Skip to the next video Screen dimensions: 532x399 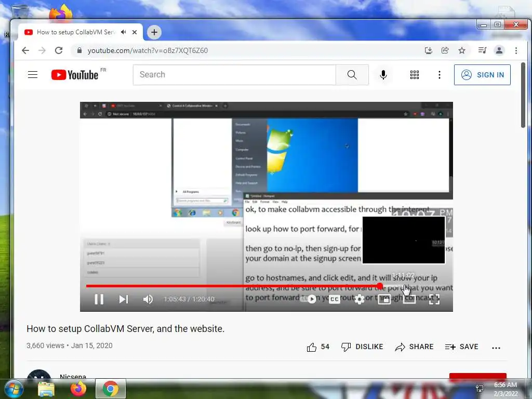[x=124, y=299]
